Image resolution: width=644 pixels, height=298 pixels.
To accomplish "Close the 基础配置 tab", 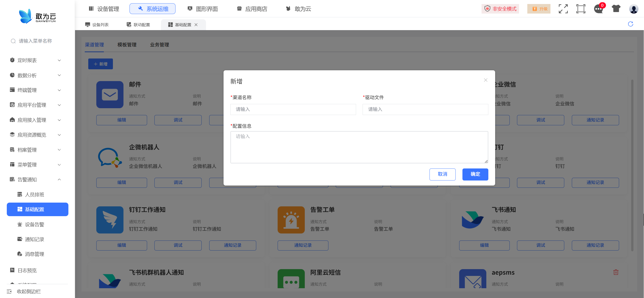I will pyautogui.click(x=196, y=25).
